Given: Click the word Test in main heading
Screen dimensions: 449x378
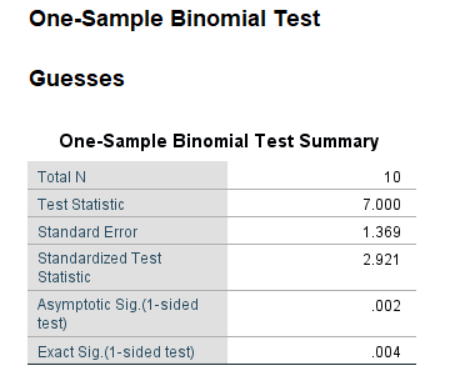Looking at the screenshot, I should pos(297,19).
